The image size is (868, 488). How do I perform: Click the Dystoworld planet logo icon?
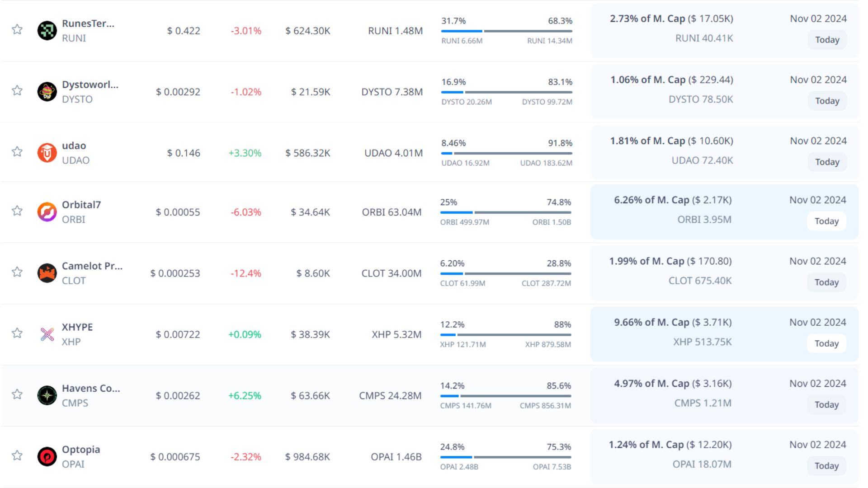pos(47,92)
